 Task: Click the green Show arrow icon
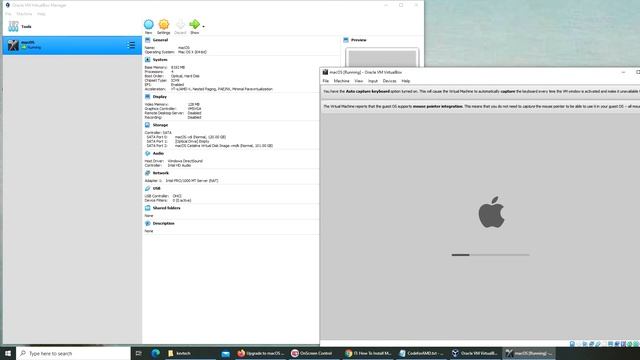point(194,24)
